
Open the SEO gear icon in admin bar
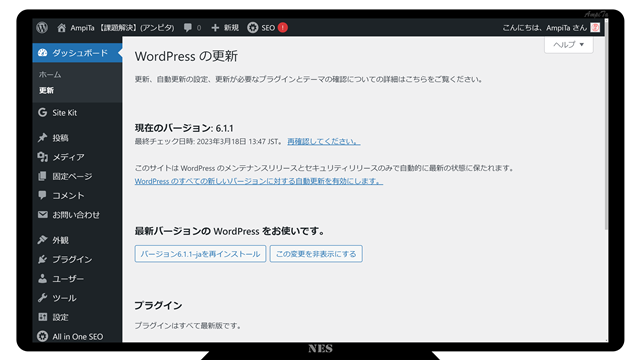[x=253, y=27]
